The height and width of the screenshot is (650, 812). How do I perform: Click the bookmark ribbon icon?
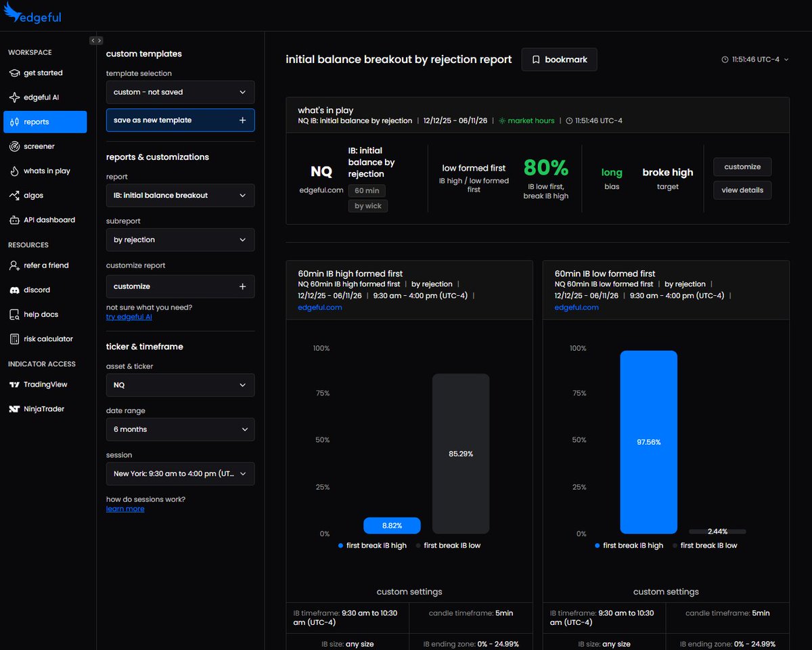[536, 60]
